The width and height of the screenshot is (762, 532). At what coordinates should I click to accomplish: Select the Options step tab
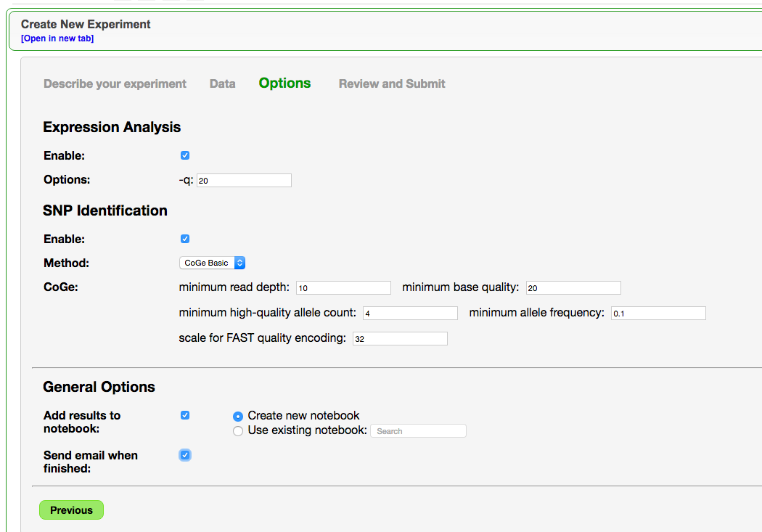tap(284, 83)
